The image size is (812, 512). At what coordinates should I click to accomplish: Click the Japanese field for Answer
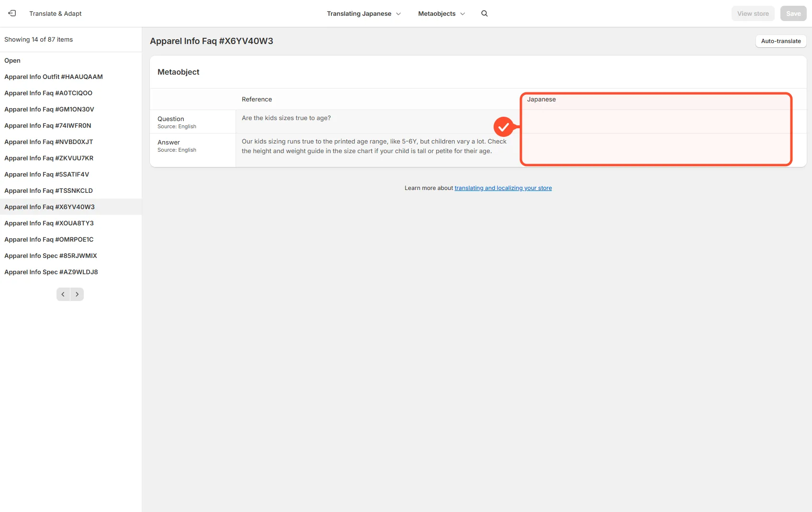coord(656,149)
